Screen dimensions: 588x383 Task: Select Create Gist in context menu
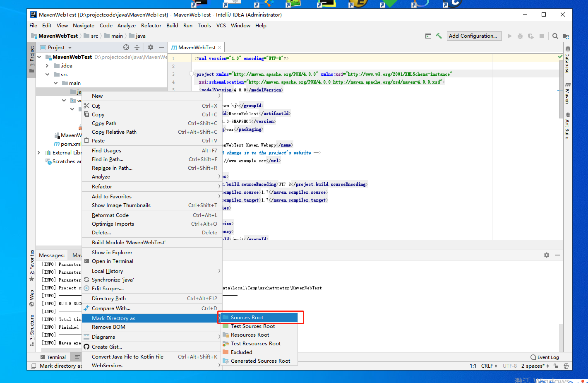[x=152, y=347]
